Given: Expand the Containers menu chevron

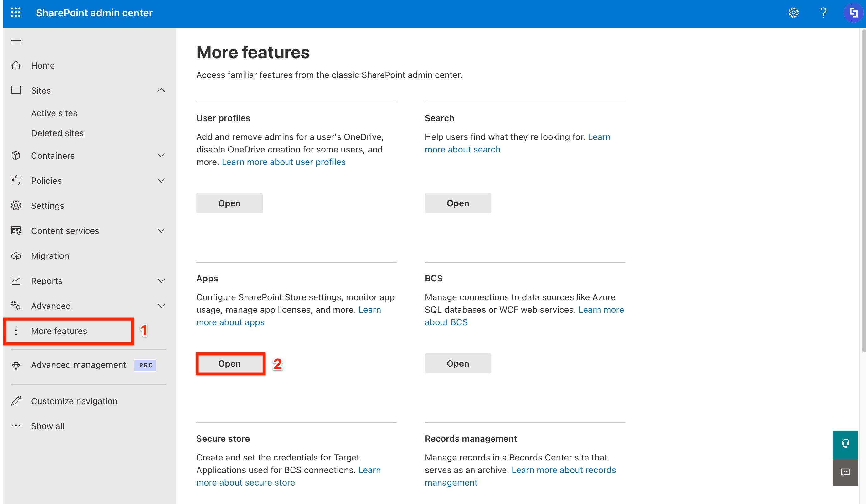Looking at the screenshot, I should (161, 156).
